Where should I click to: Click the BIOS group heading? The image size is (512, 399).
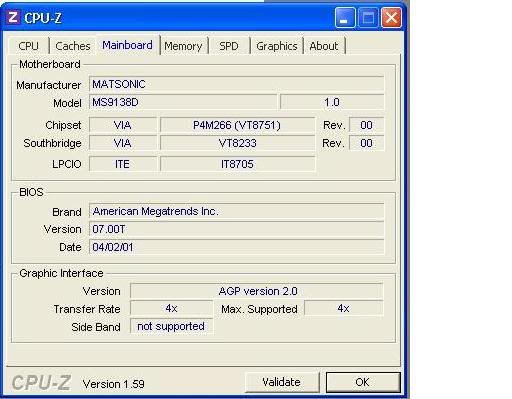coord(31,192)
